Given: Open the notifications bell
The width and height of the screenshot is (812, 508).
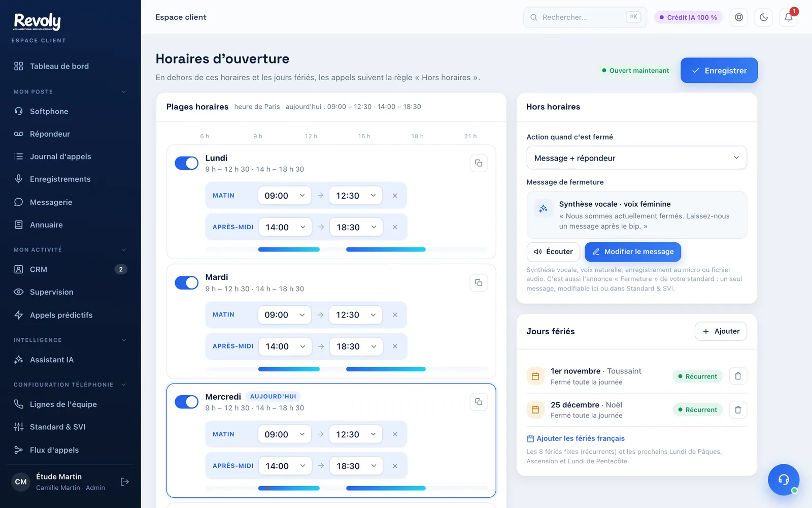Looking at the screenshot, I should tap(789, 17).
